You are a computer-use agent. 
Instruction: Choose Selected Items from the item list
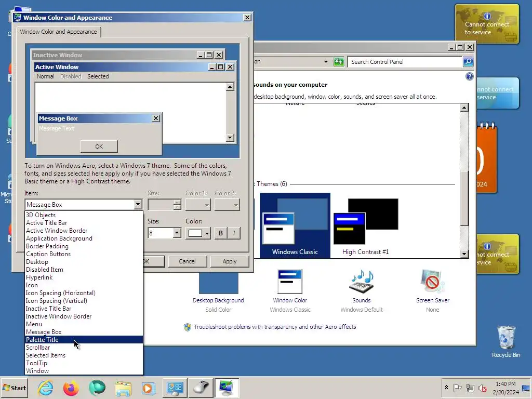pos(84,355)
